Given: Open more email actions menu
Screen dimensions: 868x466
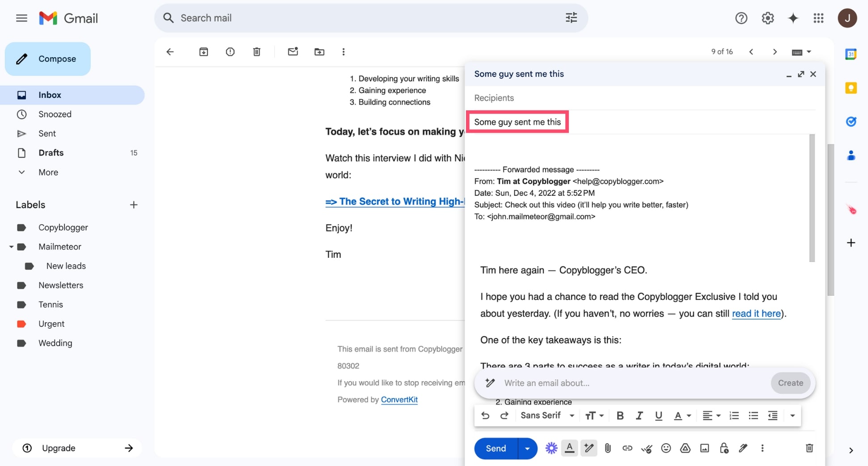Looking at the screenshot, I should click(x=343, y=52).
